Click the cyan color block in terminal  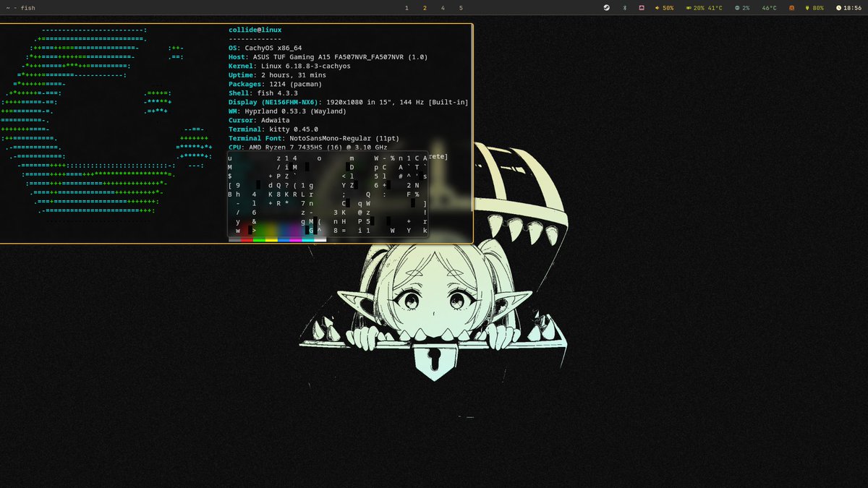308,239
